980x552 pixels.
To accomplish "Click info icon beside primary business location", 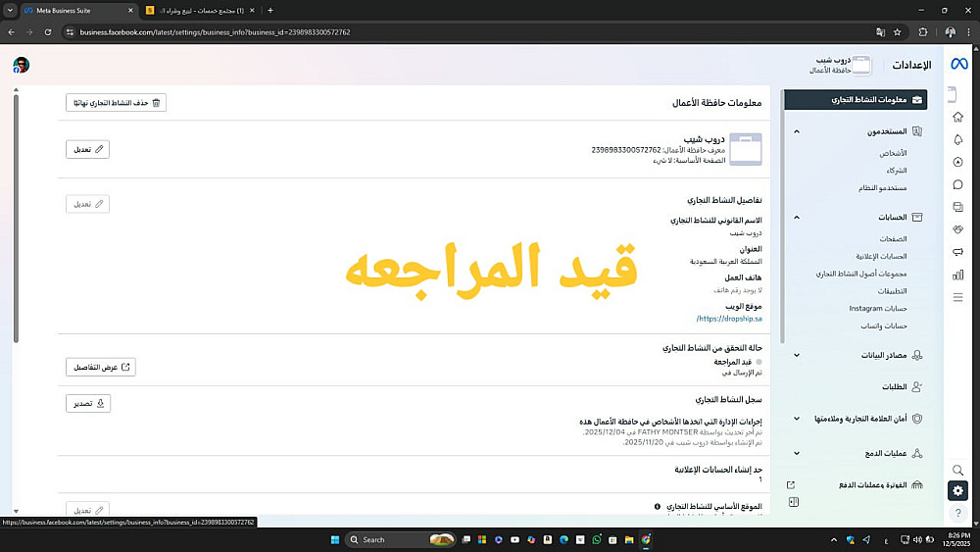I will [657, 506].
